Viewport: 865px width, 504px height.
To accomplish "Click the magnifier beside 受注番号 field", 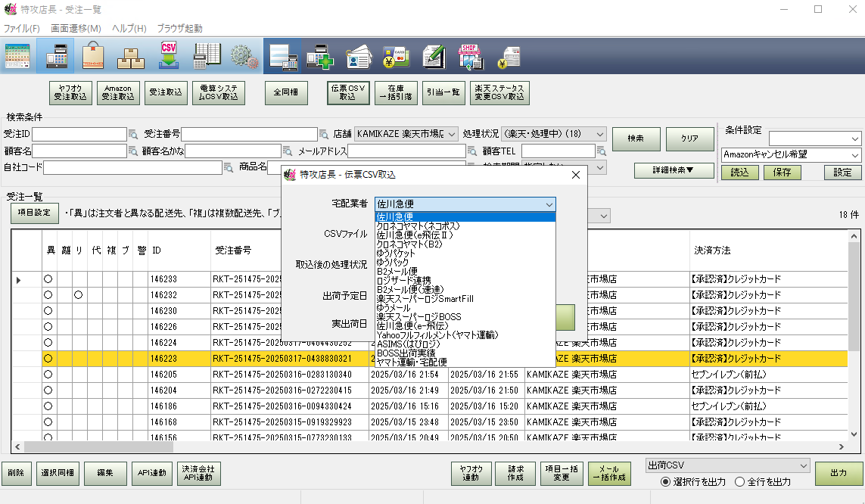I will 324,134.
